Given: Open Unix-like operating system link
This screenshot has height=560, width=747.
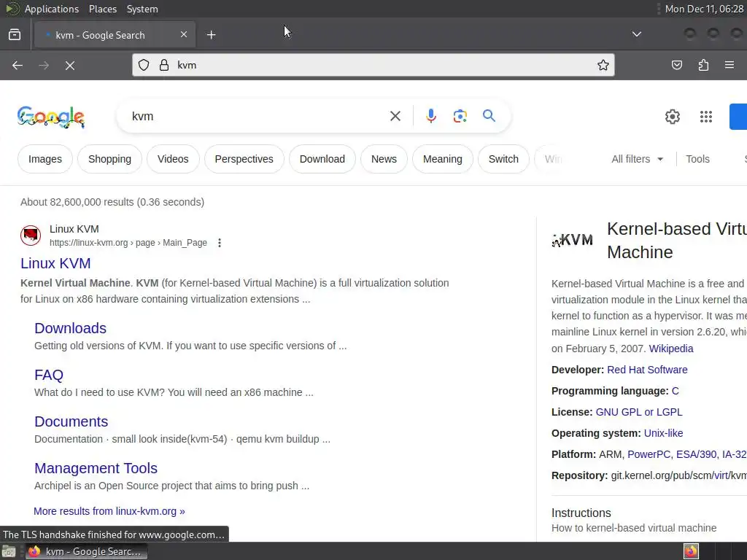Looking at the screenshot, I should point(663,433).
